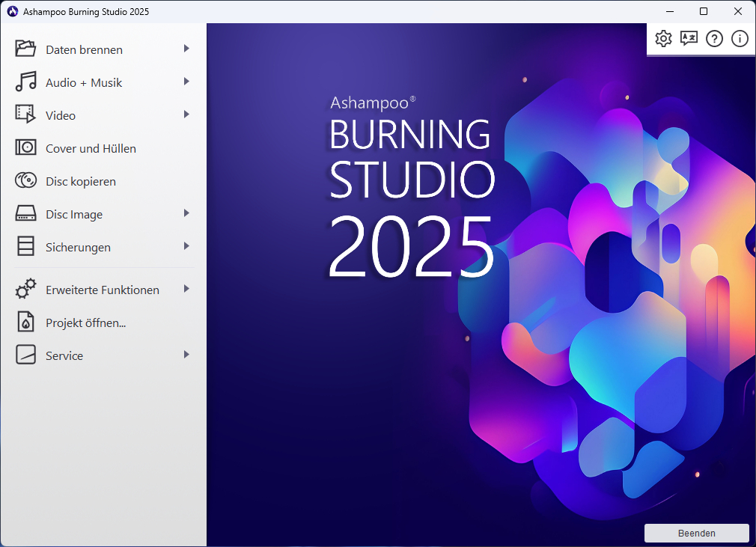Maximize the Burning Studio window
Viewport: 756px width, 547px height.
point(704,11)
